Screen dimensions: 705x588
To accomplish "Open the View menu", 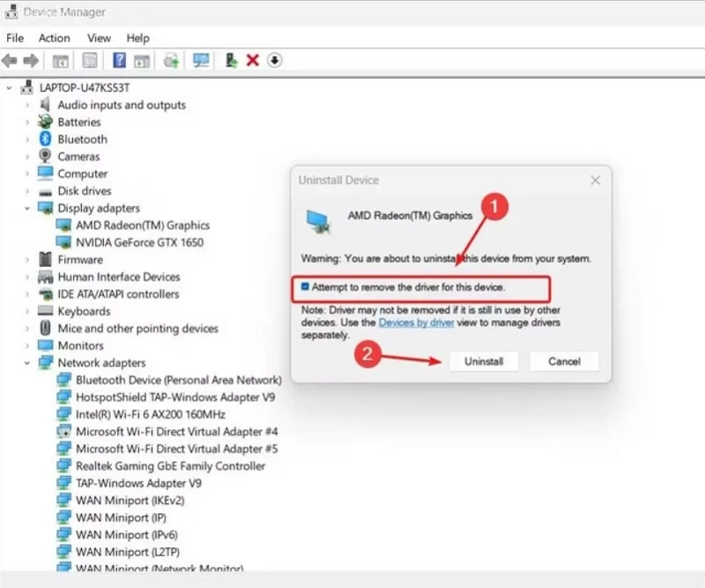I will [x=99, y=38].
